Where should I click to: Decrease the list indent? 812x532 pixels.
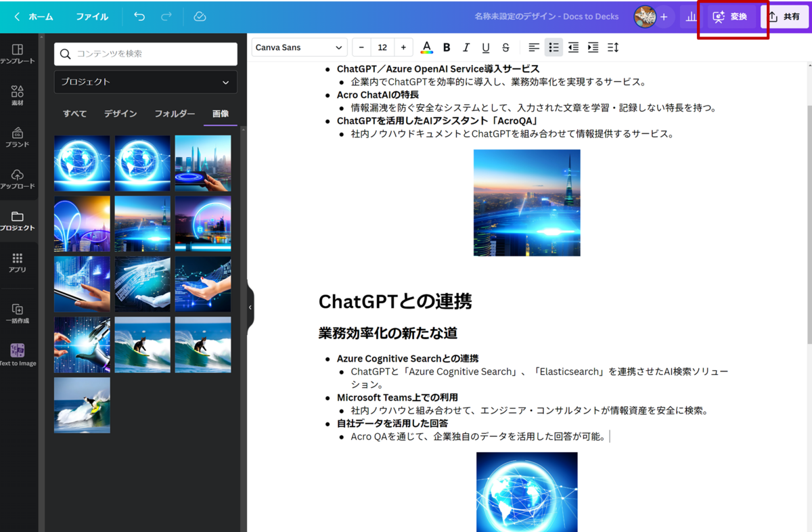coord(573,47)
